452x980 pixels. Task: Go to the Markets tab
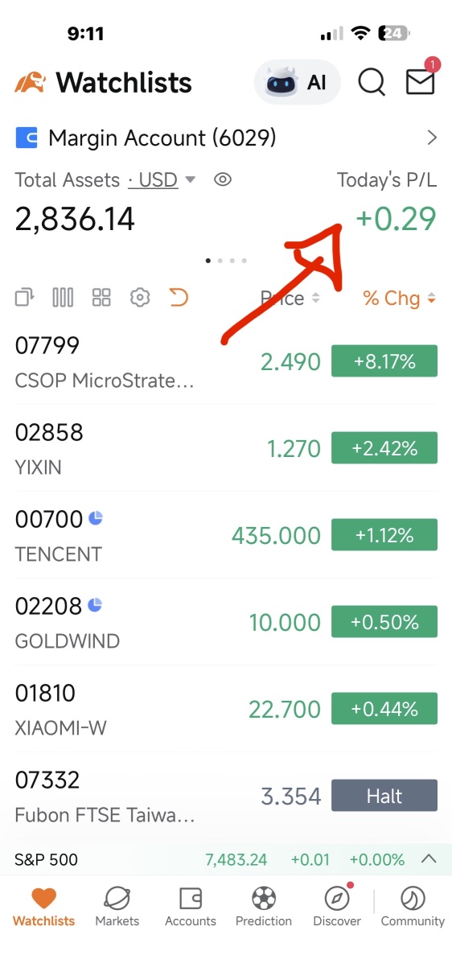click(x=117, y=907)
